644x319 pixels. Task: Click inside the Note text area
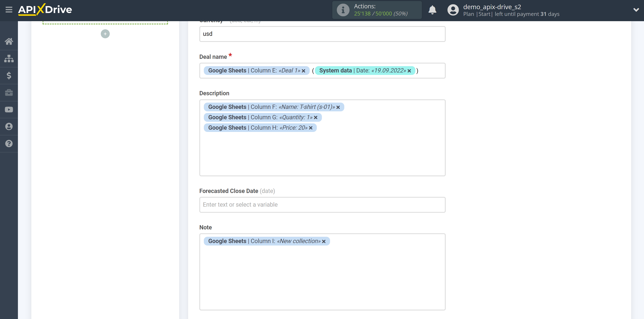point(322,272)
